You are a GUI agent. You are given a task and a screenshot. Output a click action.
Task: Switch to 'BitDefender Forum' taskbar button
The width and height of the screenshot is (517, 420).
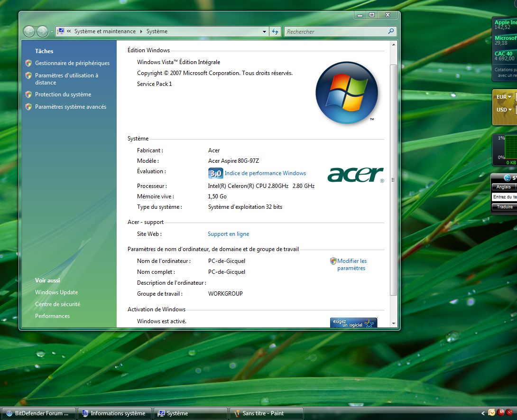coord(39,413)
